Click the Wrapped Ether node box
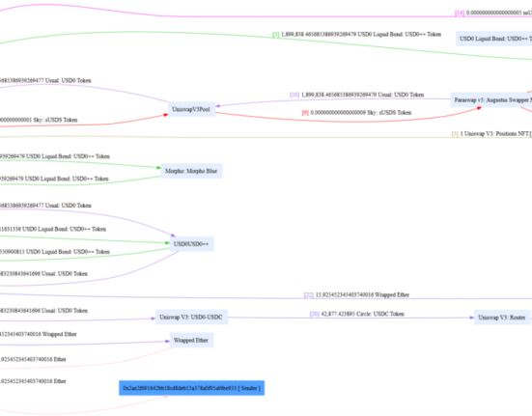The width and height of the screenshot is (532, 416). pyautogui.click(x=191, y=340)
